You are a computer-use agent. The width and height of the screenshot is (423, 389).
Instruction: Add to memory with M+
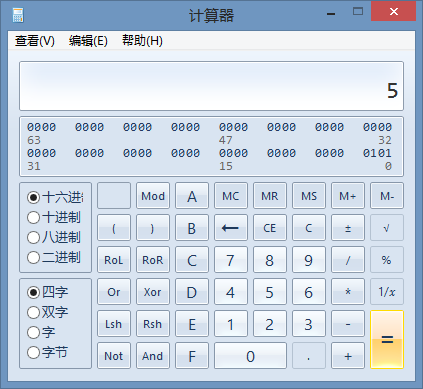tap(348, 196)
